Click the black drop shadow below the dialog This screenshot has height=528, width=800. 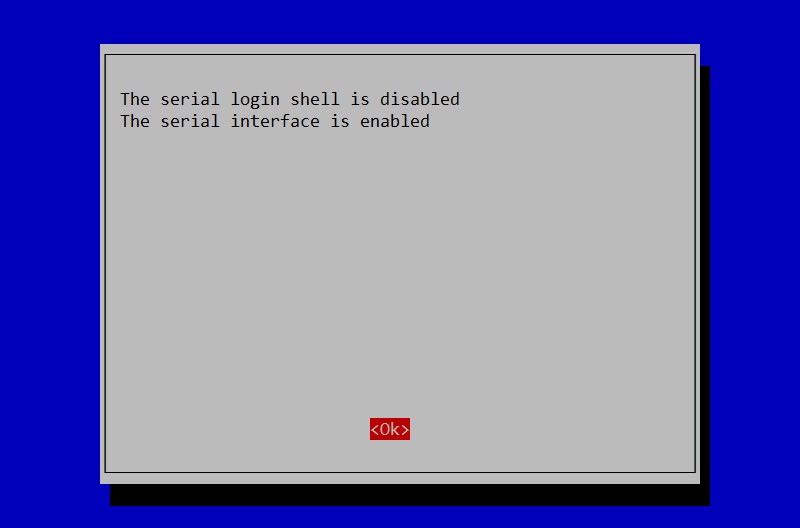(410, 495)
